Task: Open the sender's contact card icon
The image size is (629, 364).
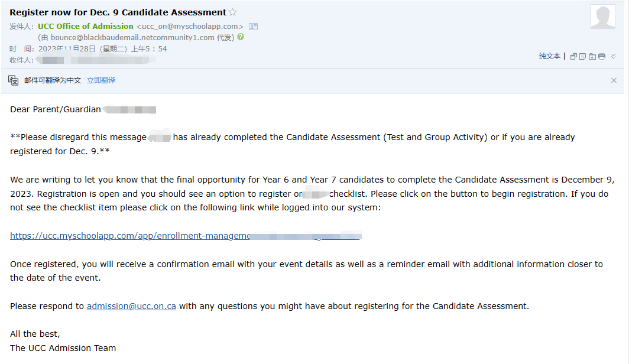Action: [253, 27]
